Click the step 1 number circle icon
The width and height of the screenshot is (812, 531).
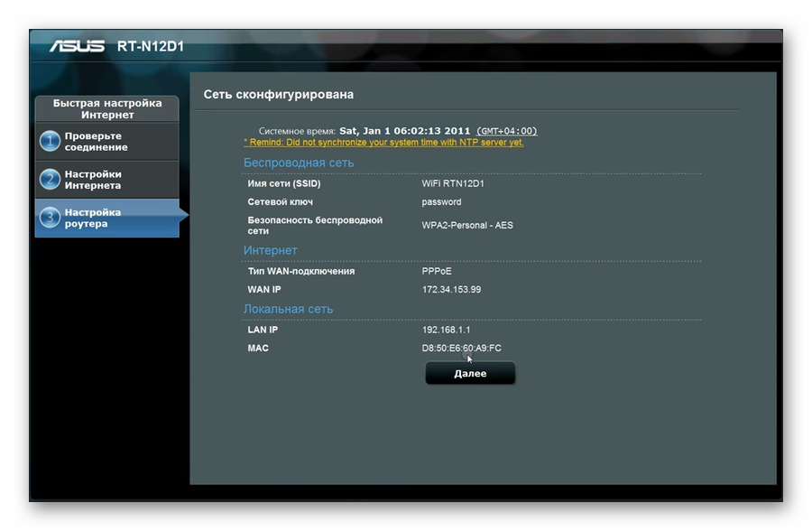coord(50,142)
